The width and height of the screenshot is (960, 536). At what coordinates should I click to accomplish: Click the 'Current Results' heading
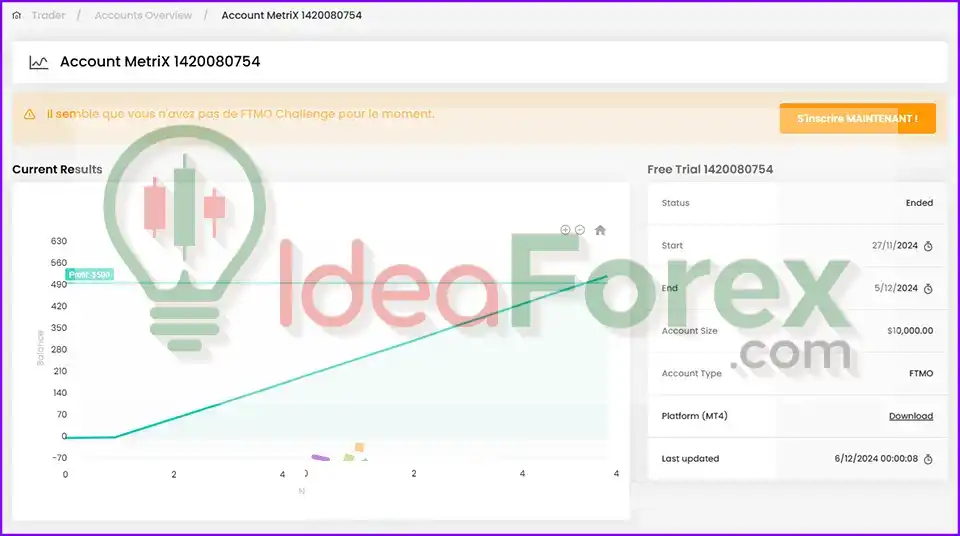pyautogui.click(x=58, y=169)
